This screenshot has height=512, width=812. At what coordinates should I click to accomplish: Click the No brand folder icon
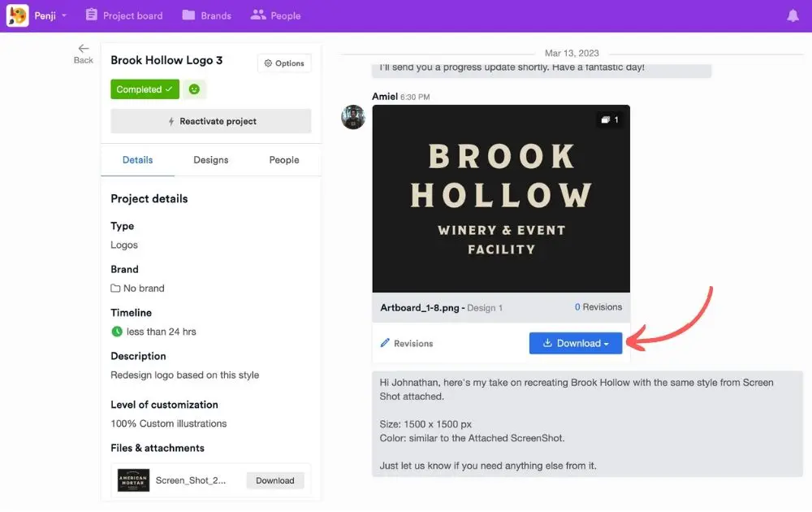115,289
